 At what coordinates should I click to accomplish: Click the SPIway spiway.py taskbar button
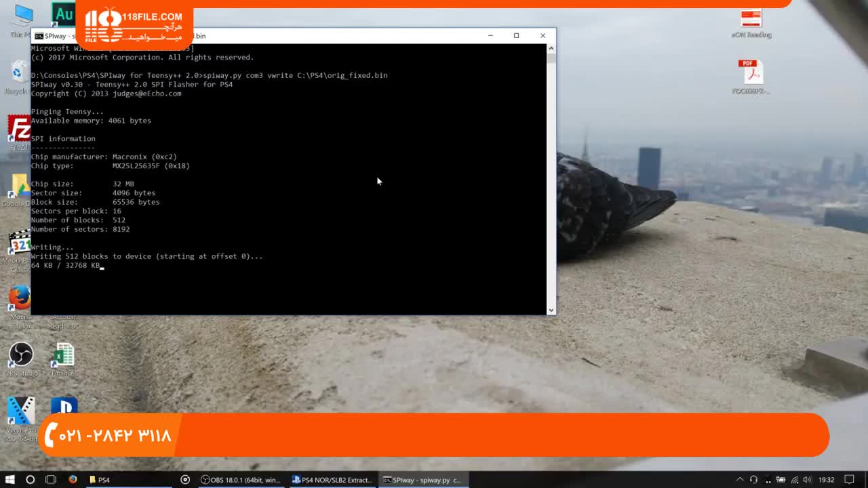tap(422, 480)
